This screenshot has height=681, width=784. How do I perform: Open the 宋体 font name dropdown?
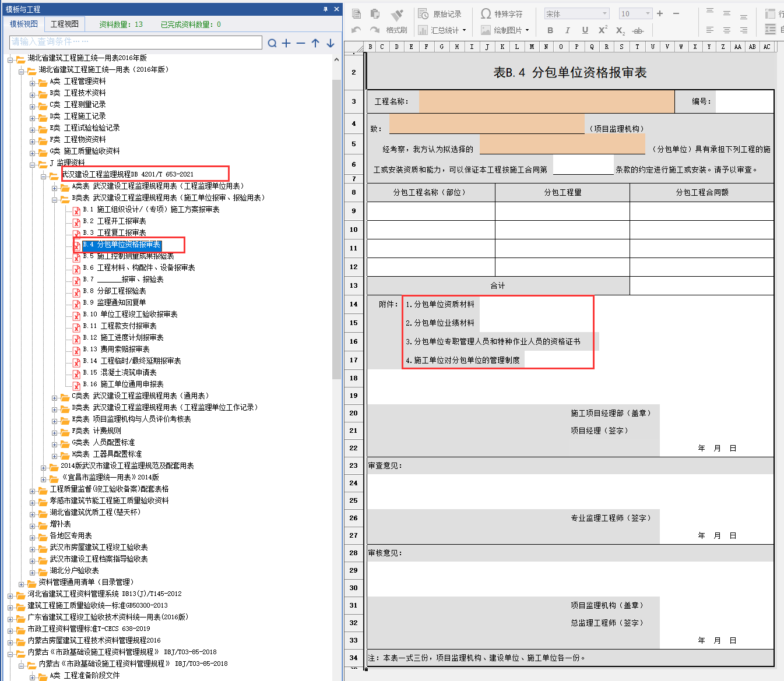(604, 13)
